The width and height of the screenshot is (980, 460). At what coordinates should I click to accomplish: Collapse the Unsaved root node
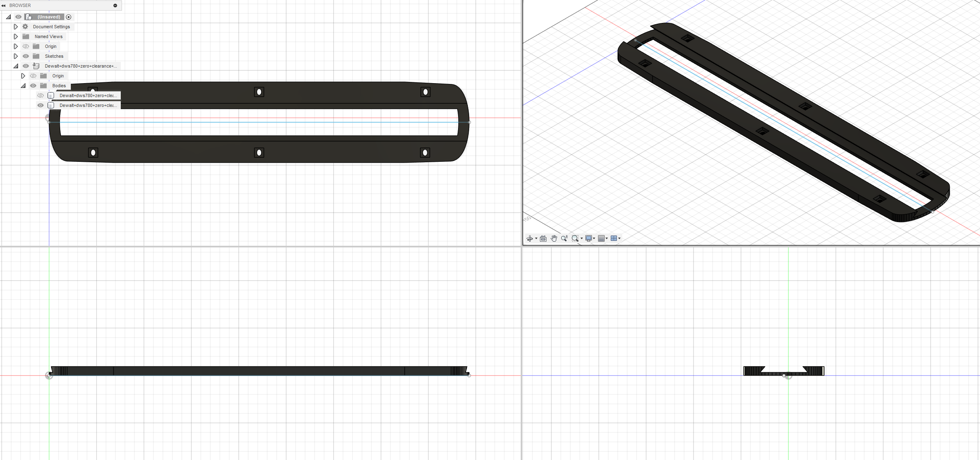(8, 17)
